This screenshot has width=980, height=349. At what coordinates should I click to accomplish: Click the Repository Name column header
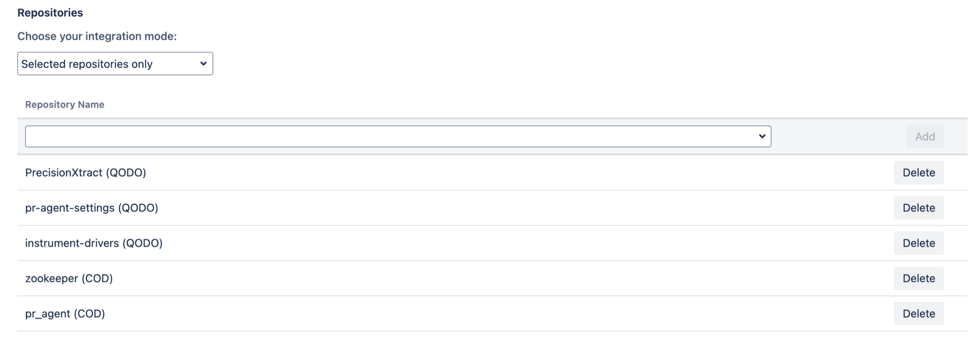coord(65,105)
